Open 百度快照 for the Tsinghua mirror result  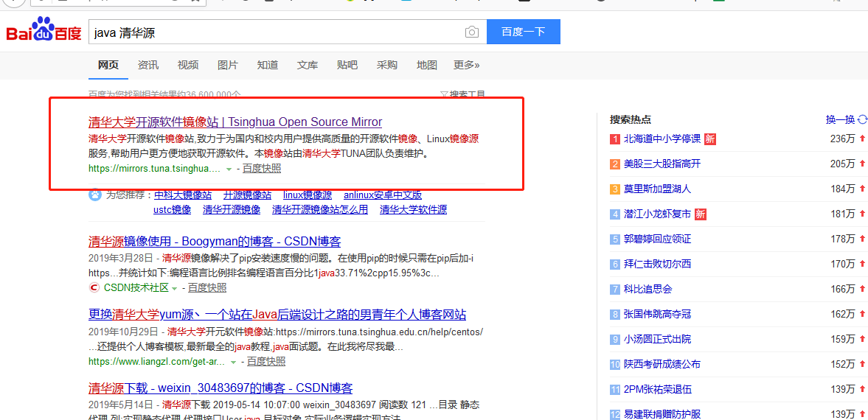click(262, 168)
